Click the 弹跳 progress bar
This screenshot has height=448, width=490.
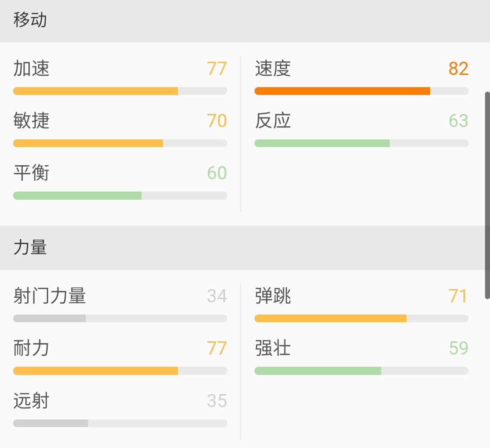pyautogui.click(x=362, y=318)
